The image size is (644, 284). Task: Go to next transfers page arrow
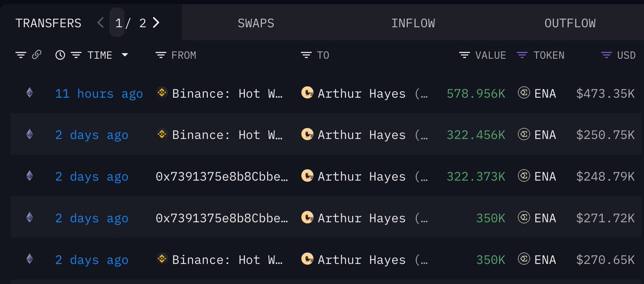(156, 23)
